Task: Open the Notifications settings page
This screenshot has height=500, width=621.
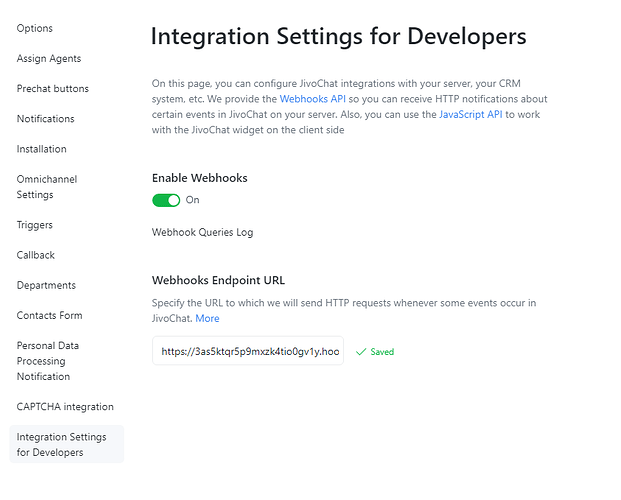Action: click(x=45, y=119)
